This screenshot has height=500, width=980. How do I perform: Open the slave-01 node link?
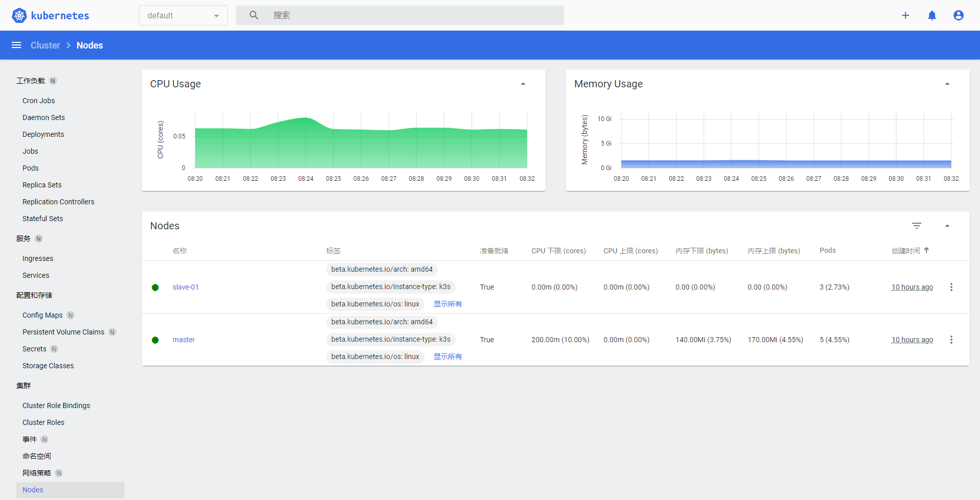185,287
